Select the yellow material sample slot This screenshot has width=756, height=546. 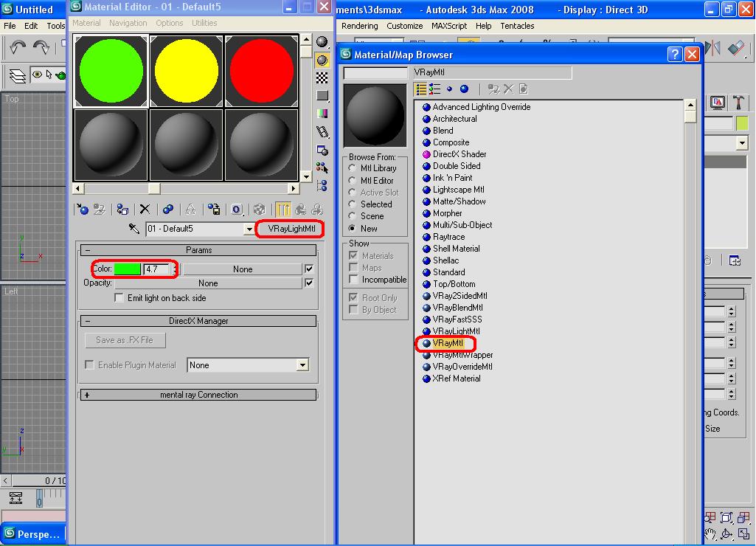click(x=186, y=71)
